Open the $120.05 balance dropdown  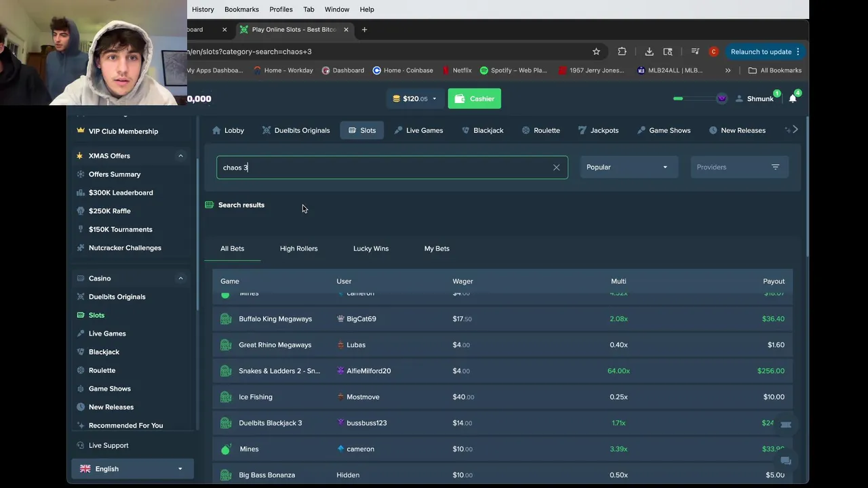click(414, 98)
